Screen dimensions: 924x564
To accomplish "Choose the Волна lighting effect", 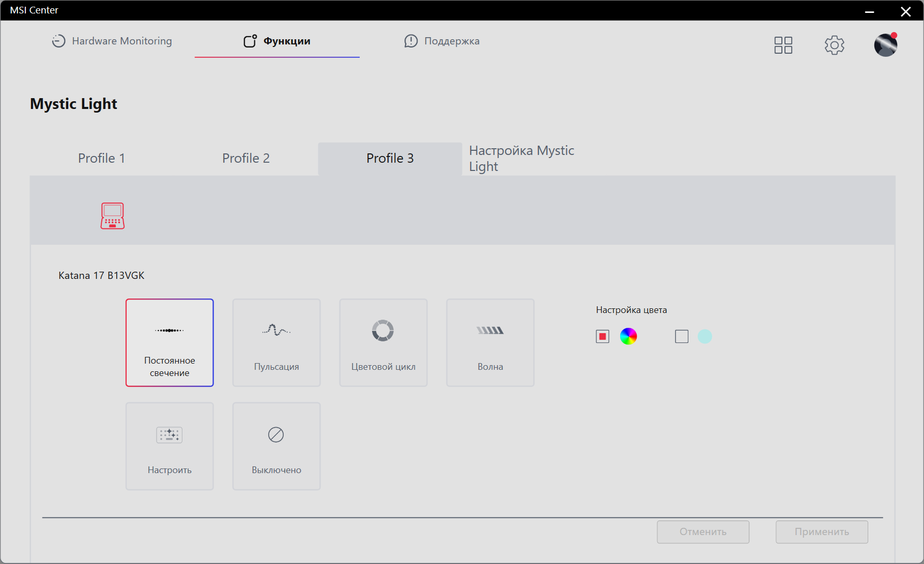I will point(490,342).
